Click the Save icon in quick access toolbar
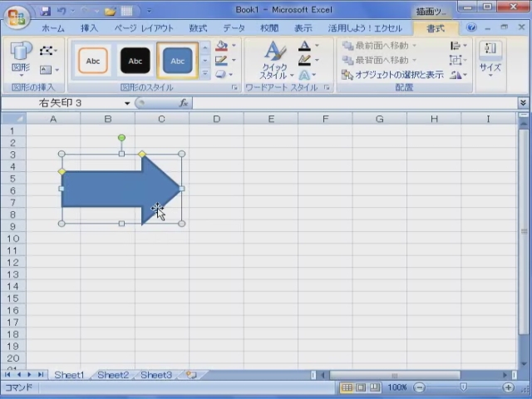532x399 pixels. point(46,12)
